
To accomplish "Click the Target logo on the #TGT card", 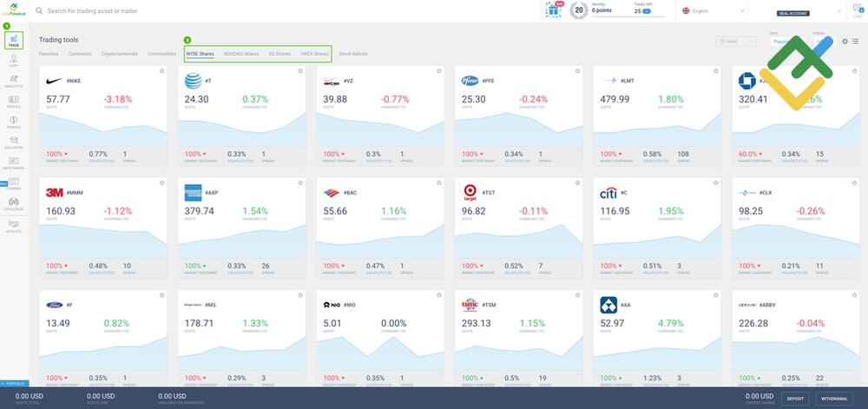I will [470, 193].
